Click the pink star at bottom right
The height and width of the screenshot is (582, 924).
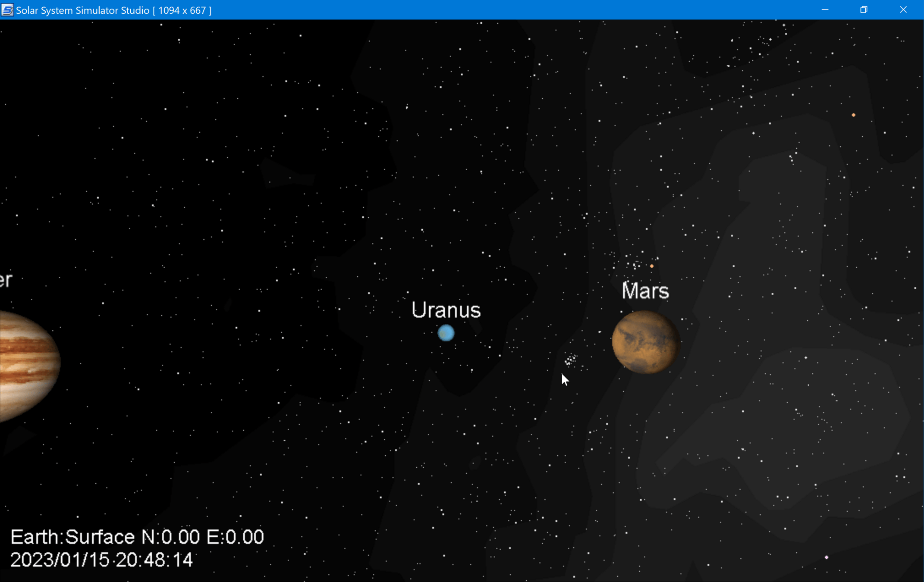pos(827,557)
